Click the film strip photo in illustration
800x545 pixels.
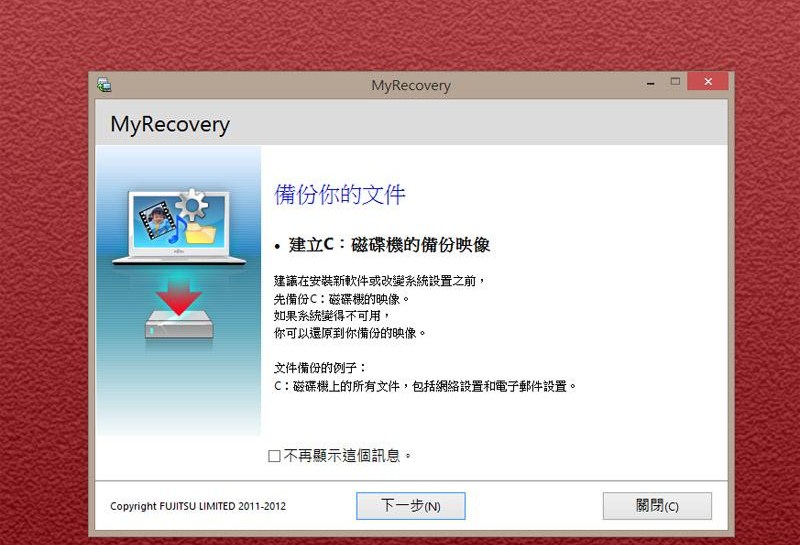pos(157,221)
